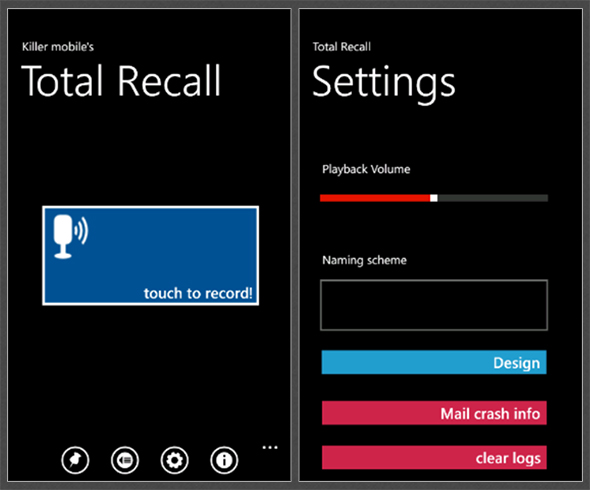
Task: Click the Playback Volume label
Action: pos(366,169)
